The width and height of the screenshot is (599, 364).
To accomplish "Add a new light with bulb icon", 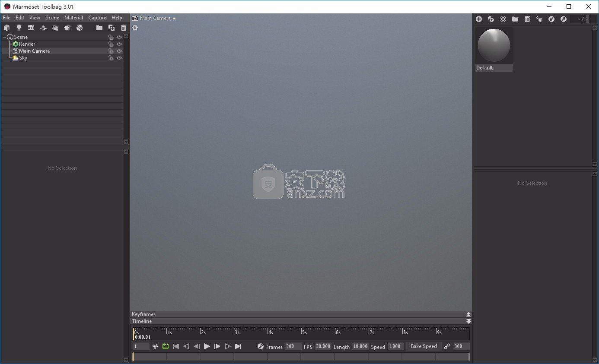I will (19, 28).
